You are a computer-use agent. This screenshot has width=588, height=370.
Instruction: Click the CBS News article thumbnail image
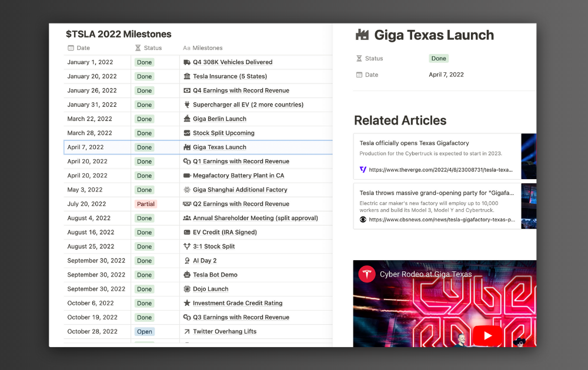(529, 206)
